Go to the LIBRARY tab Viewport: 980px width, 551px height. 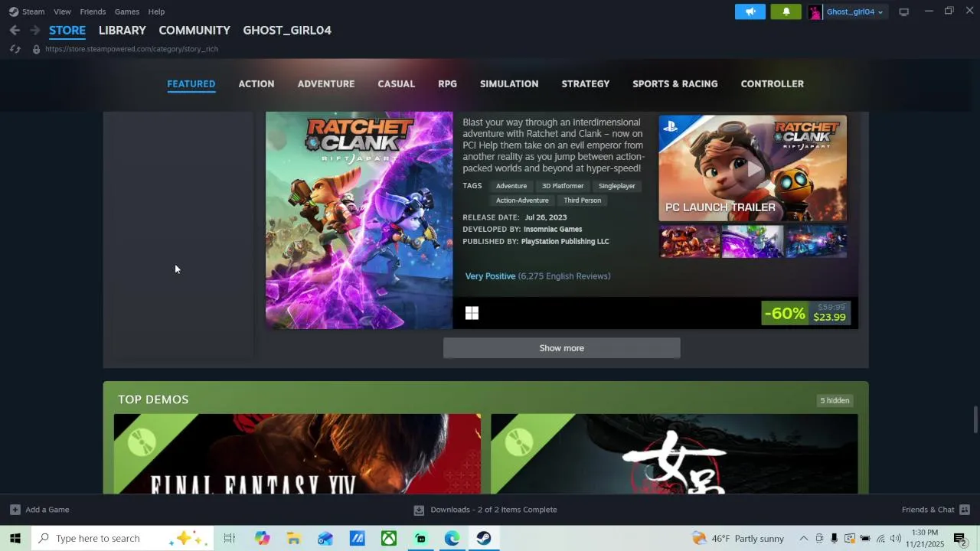(x=122, y=30)
